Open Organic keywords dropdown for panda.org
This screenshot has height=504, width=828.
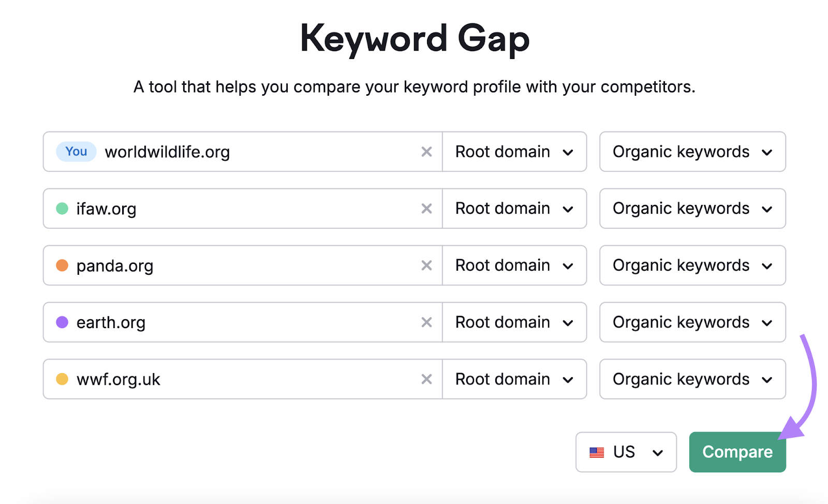[692, 265]
